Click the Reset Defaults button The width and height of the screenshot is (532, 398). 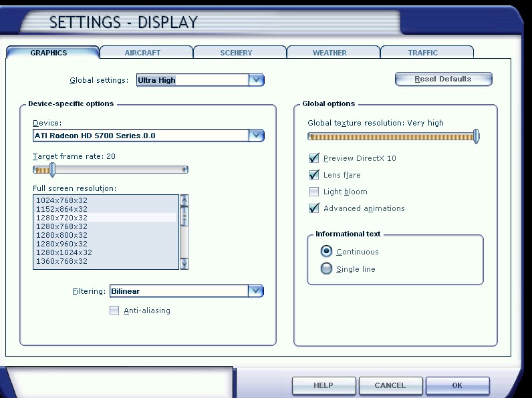443,79
